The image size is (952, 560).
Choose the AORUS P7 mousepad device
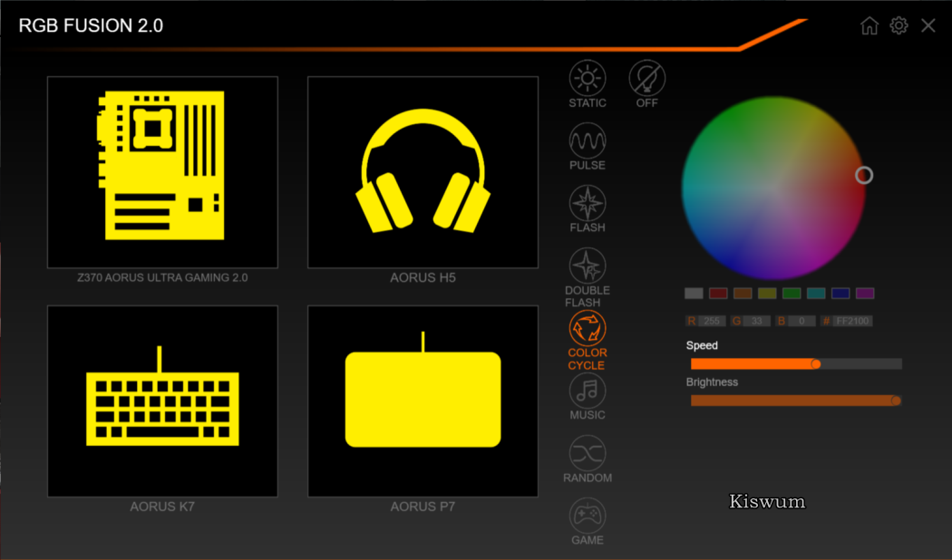(423, 401)
